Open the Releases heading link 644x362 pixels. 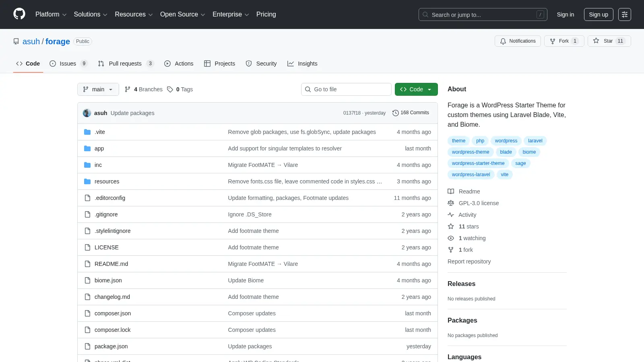[x=461, y=284]
